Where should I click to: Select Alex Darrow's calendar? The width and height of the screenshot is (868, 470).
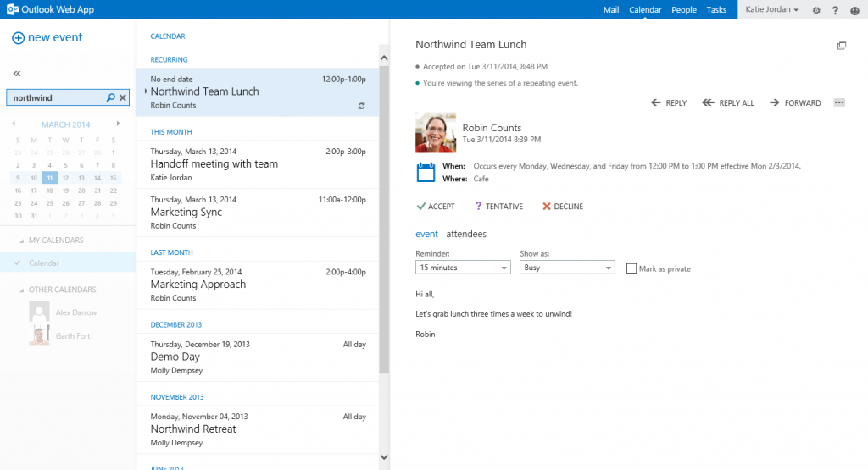tap(75, 312)
